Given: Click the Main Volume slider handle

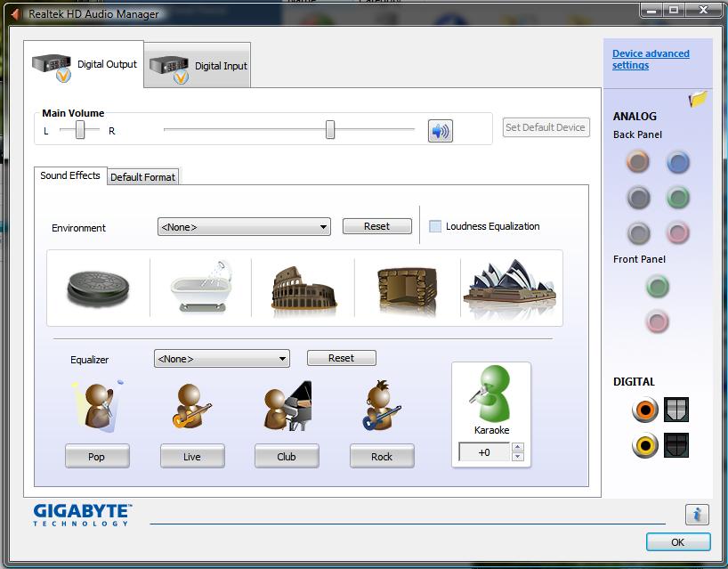Looking at the screenshot, I should tap(330, 130).
